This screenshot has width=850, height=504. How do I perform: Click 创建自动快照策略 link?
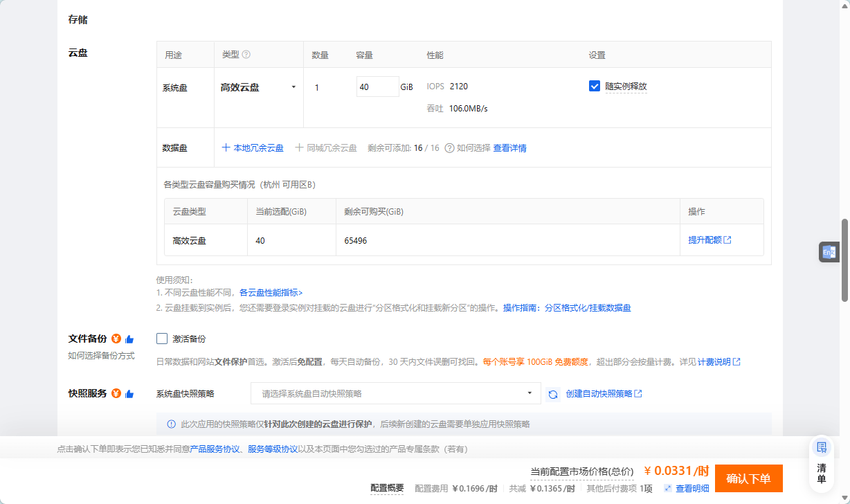point(599,394)
